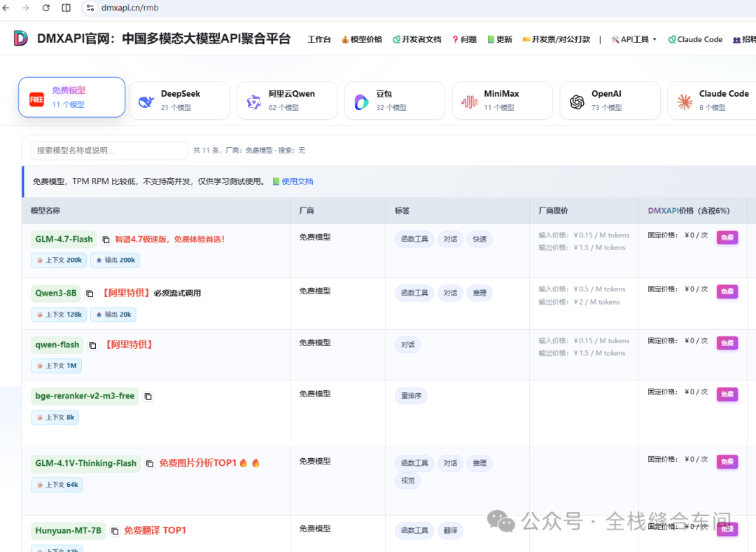Image resolution: width=756 pixels, height=552 pixels.
Task: Open 开发者文档 from the navigation bar
Action: [416, 40]
